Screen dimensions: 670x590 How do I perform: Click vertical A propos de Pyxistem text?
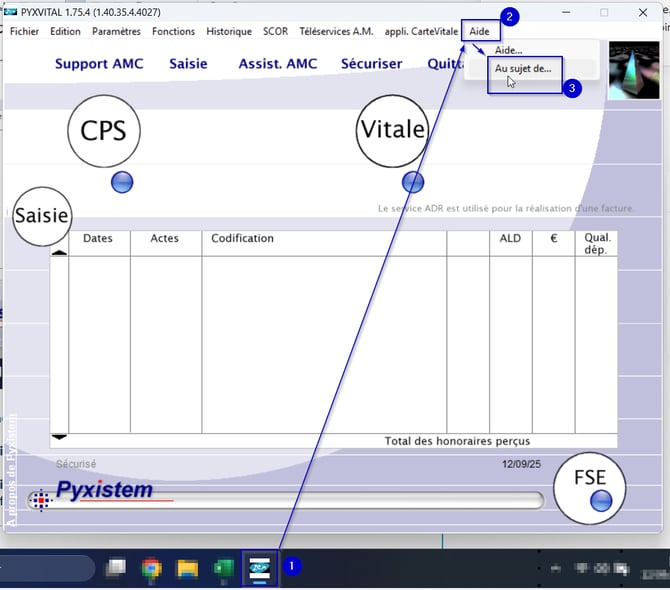coord(12,469)
